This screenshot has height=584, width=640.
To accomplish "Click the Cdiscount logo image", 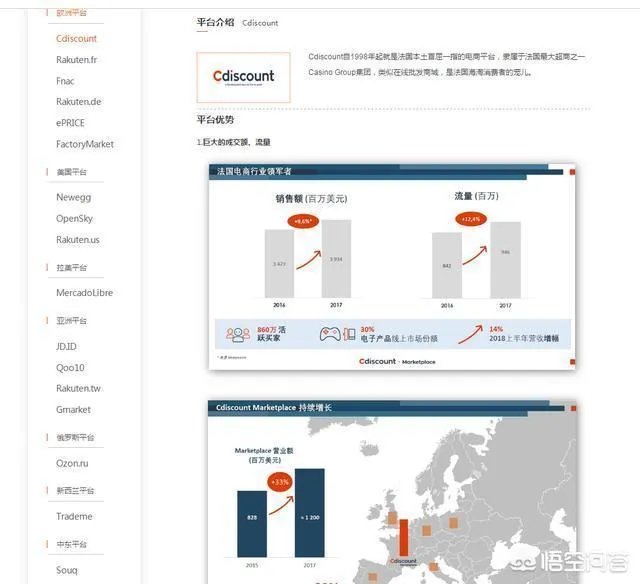I will pyautogui.click(x=243, y=77).
